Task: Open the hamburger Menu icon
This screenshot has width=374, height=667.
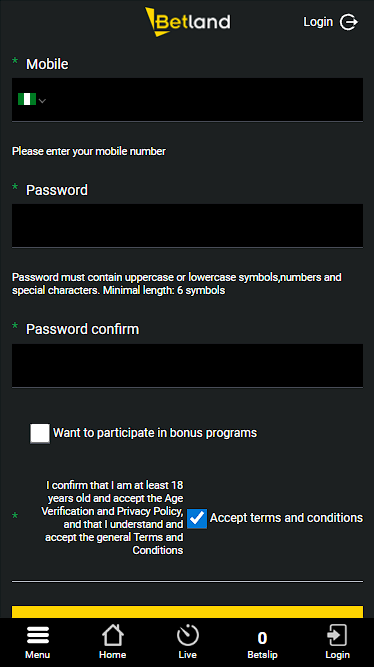Action: click(x=37, y=636)
